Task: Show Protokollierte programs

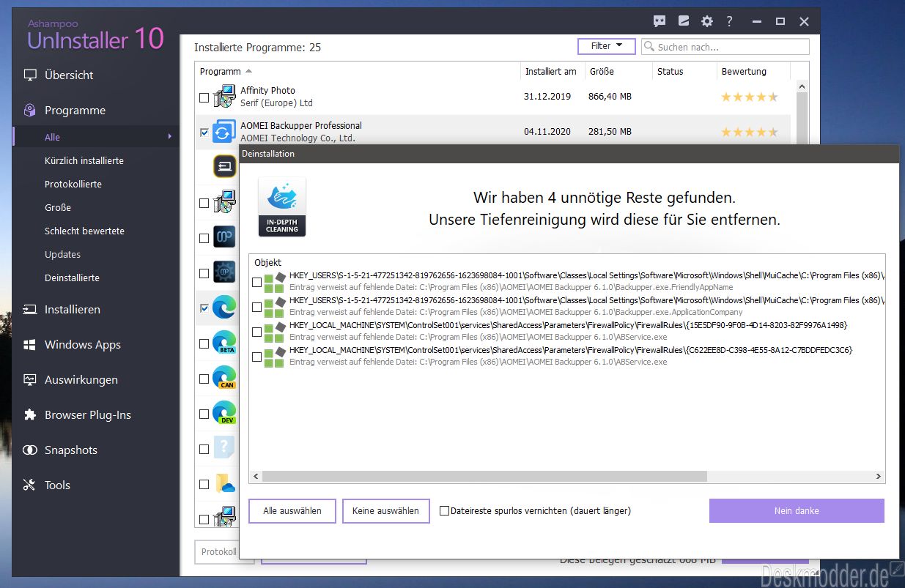Action: [73, 184]
